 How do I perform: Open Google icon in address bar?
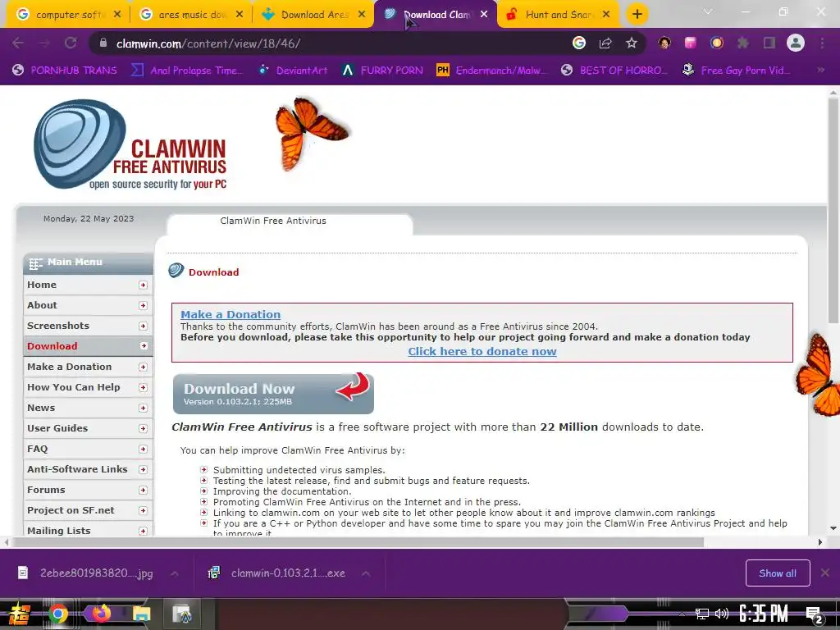coord(579,43)
